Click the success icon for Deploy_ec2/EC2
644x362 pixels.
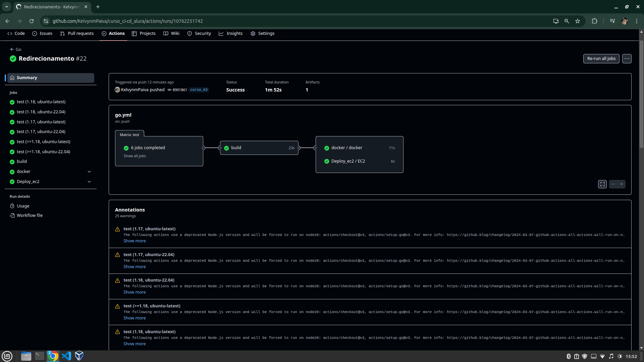(x=327, y=161)
